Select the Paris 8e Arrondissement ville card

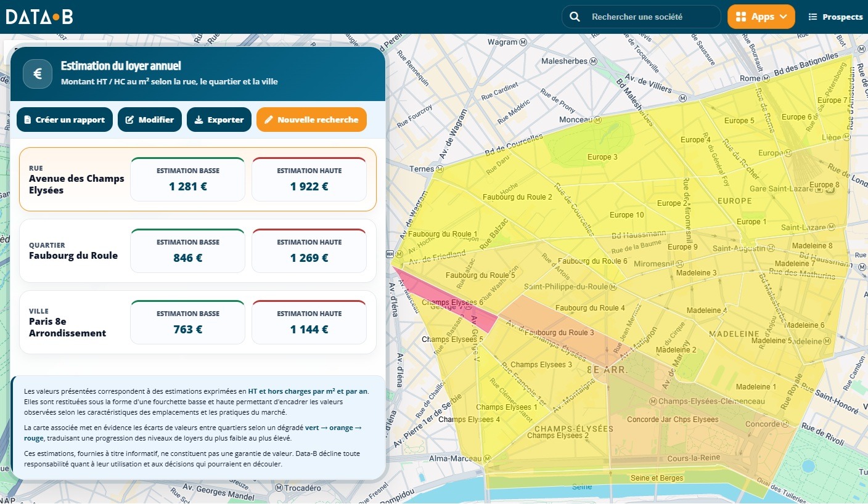(198, 322)
